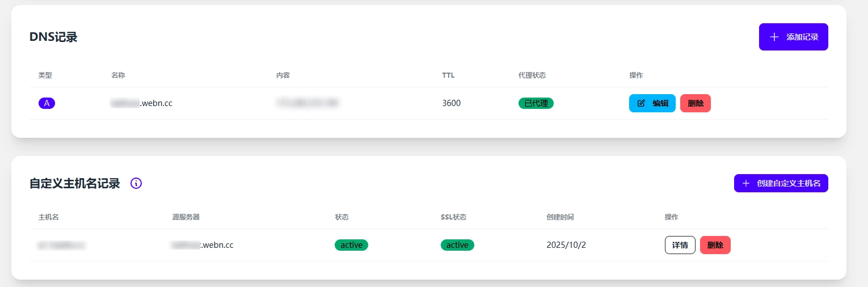Click the 添加记录 button label
Screen dimensions: 868x287
pyautogui.click(x=802, y=37)
